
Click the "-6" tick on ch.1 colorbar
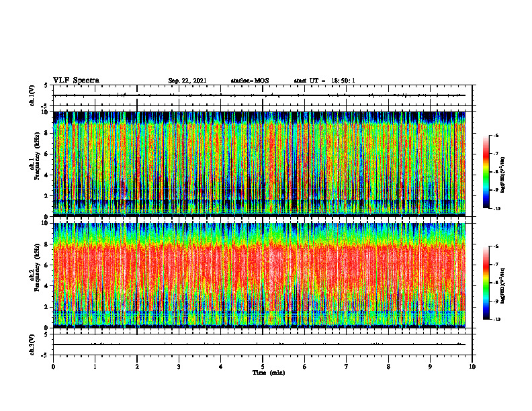(x=496, y=136)
